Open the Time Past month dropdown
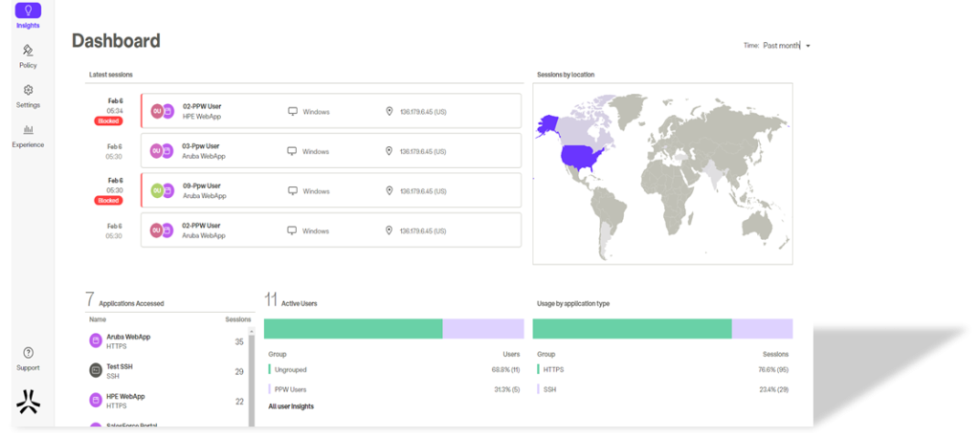This screenshot has width=980, height=438. coord(780,45)
